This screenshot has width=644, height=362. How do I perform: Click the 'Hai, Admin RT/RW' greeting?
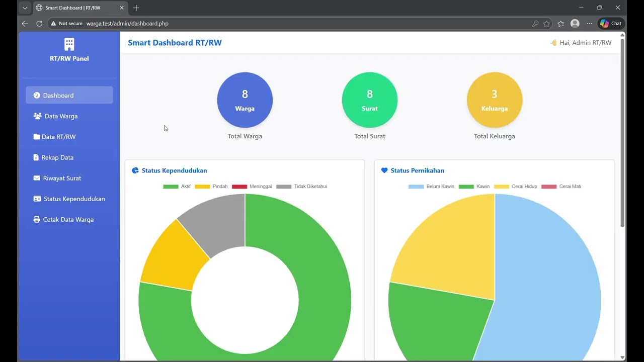pos(581,43)
